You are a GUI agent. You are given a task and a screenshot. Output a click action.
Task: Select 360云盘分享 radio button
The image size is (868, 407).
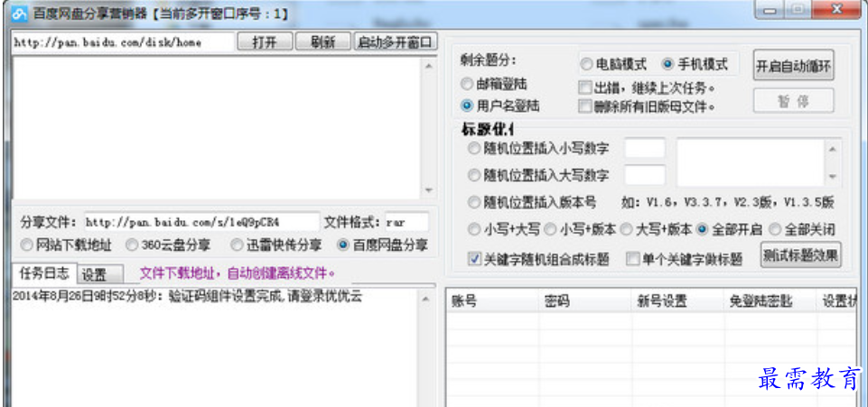(x=170, y=245)
